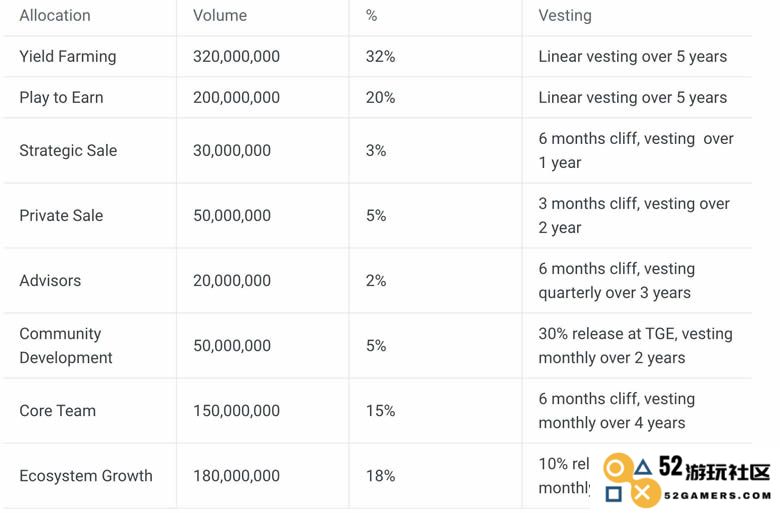The width and height of the screenshot is (780, 513).
Task: Click the Core Team 150,000,000 volume
Action: [x=236, y=410]
